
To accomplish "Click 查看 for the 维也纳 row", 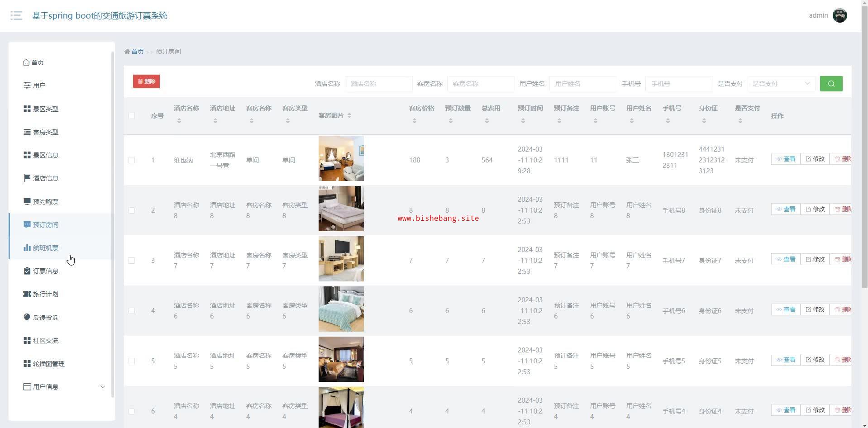I will [x=786, y=159].
